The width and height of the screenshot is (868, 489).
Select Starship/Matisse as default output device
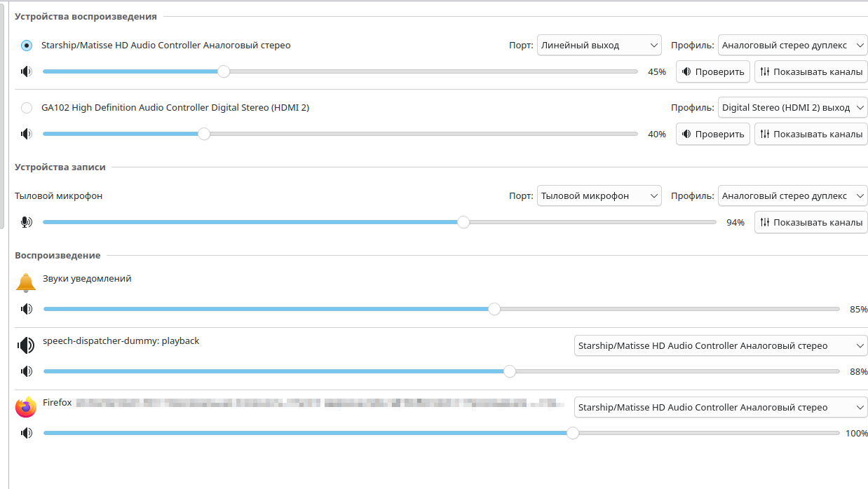[x=27, y=46]
